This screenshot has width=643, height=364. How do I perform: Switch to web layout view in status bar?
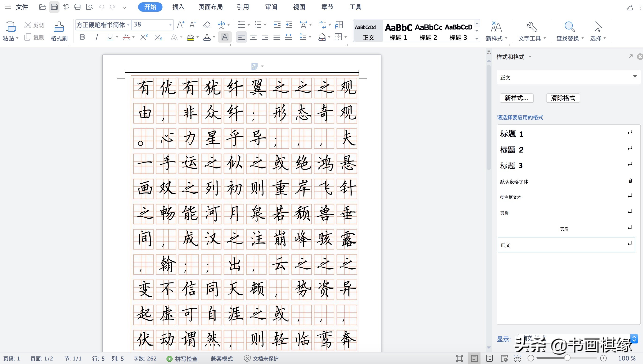(504, 358)
